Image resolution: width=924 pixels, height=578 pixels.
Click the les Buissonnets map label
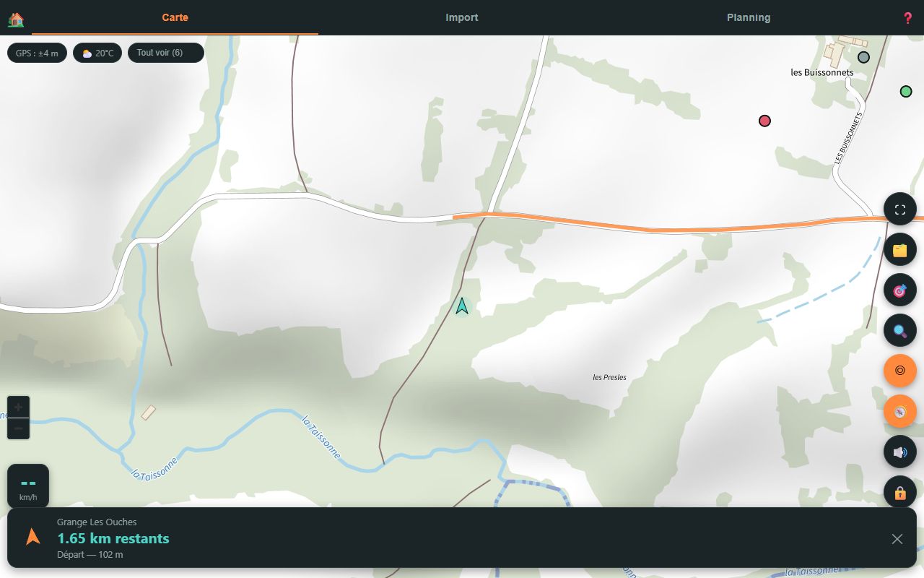(822, 72)
